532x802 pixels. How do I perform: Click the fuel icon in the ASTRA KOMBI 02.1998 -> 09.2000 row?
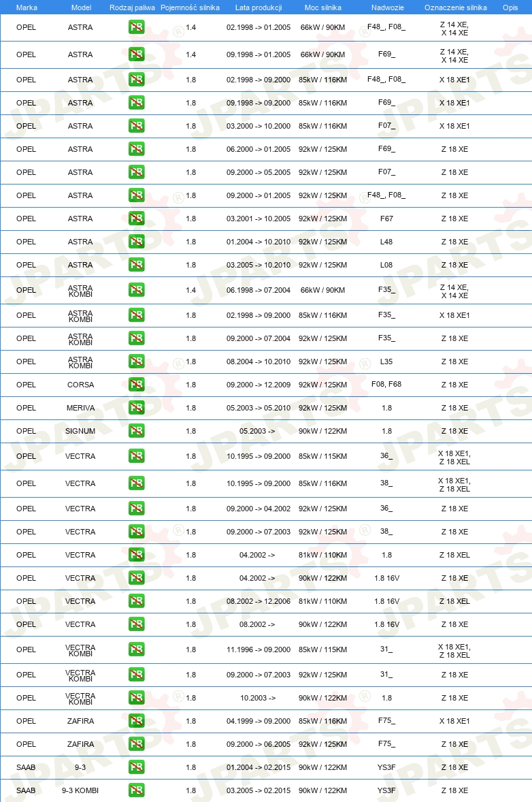pos(137,315)
